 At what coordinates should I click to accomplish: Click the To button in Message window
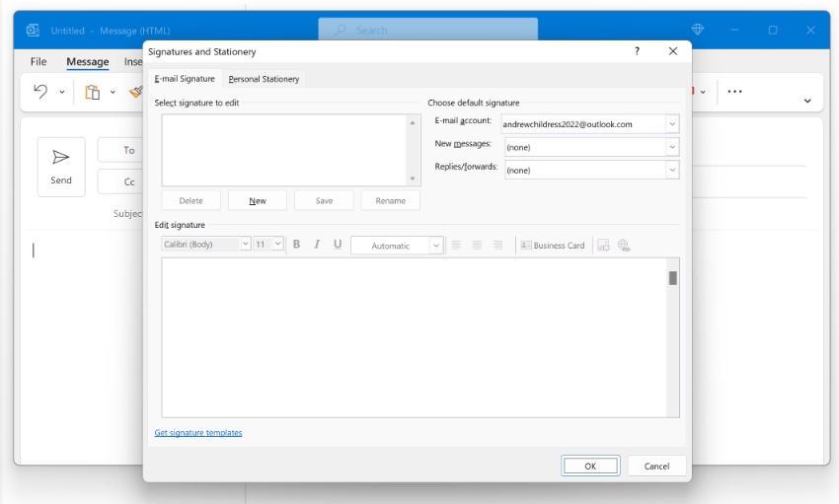click(x=122, y=150)
